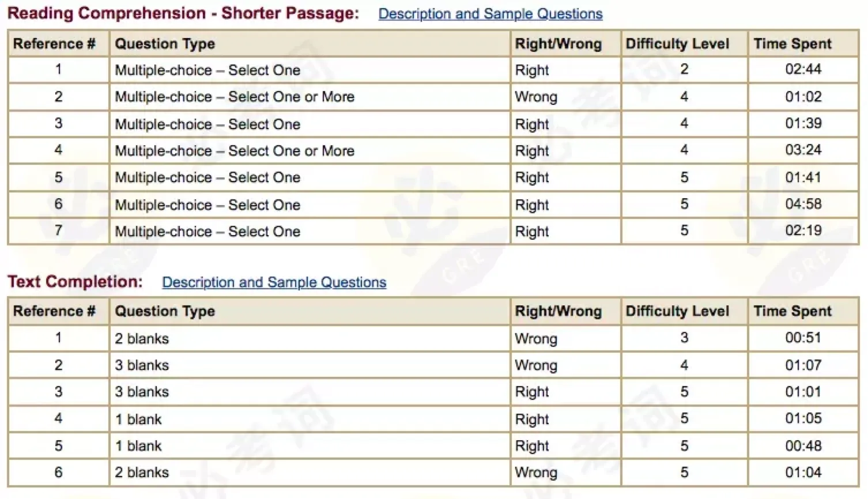The image size is (868, 499).
Task: Click Text Completion's Time Spent column header
Action: click(x=792, y=311)
